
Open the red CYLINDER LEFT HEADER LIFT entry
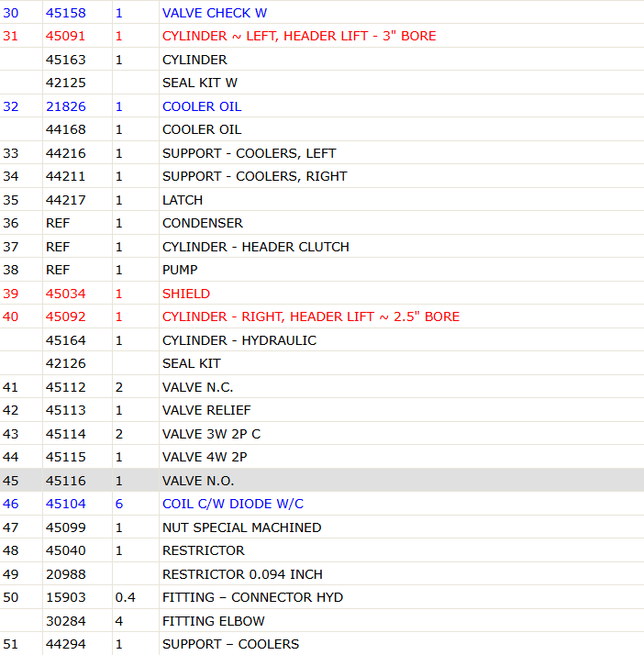pos(299,36)
